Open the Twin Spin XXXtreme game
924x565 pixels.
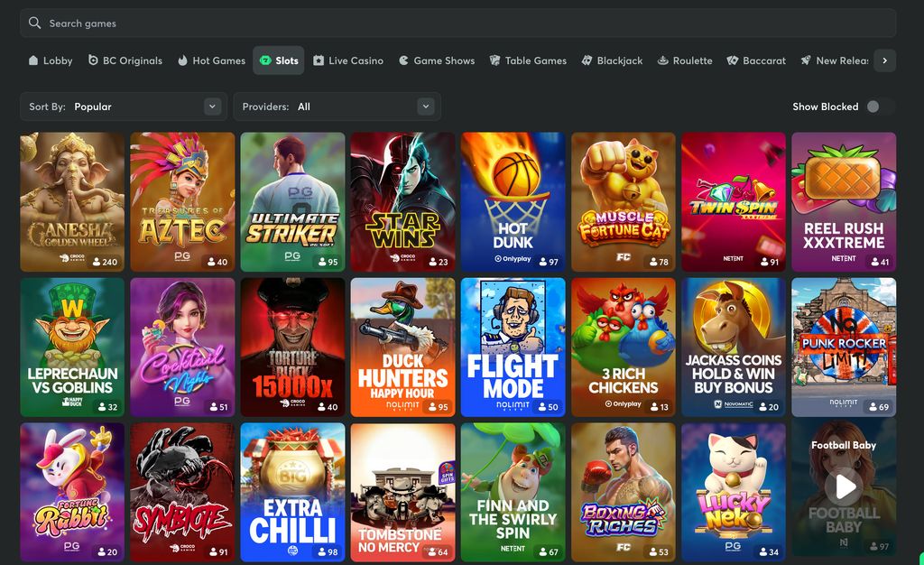tap(734, 202)
